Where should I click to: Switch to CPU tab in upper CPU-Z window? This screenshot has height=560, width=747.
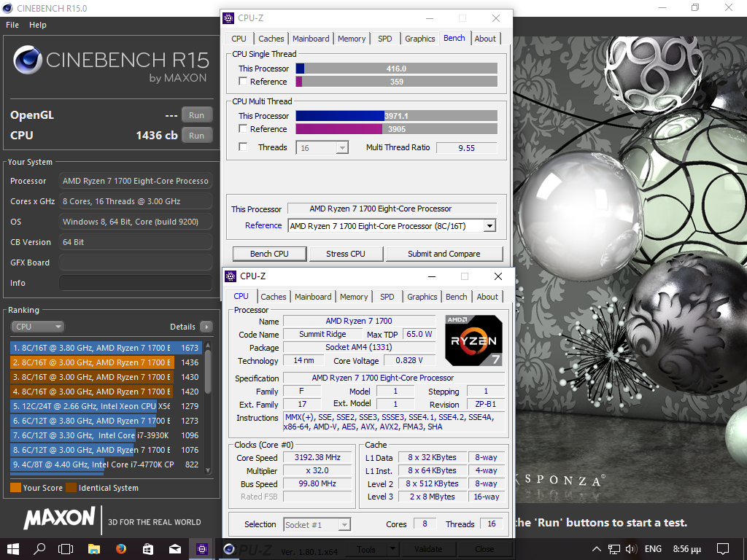point(239,39)
